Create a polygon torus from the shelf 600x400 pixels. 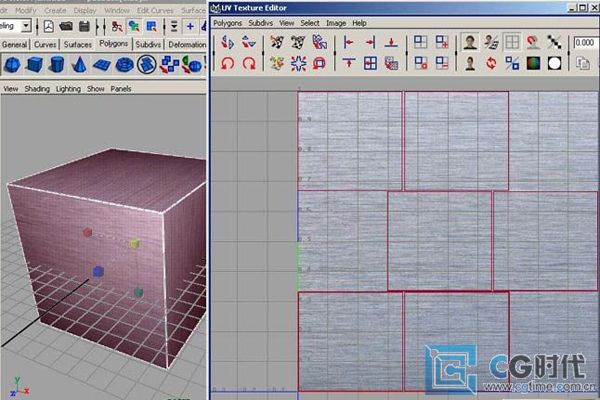pos(124,65)
